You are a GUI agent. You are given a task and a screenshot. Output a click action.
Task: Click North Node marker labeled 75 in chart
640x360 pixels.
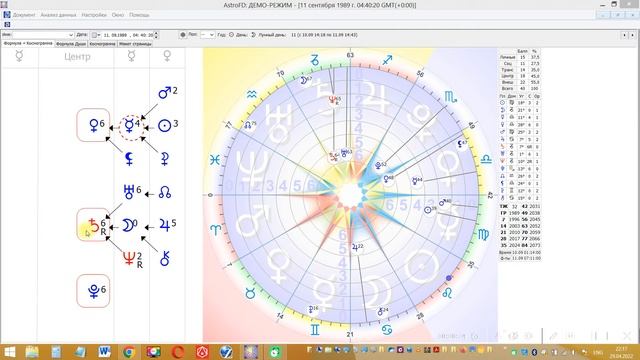coord(250,125)
